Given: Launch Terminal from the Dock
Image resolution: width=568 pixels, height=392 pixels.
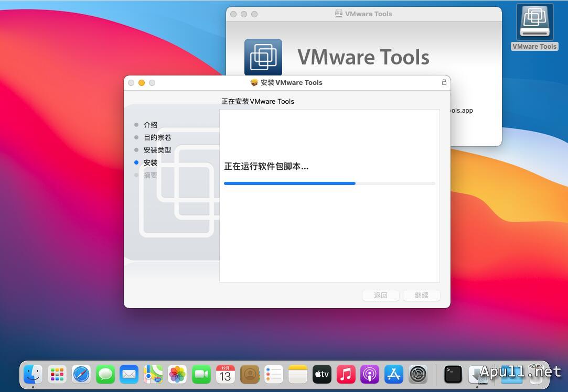Looking at the screenshot, I should (453, 374).
